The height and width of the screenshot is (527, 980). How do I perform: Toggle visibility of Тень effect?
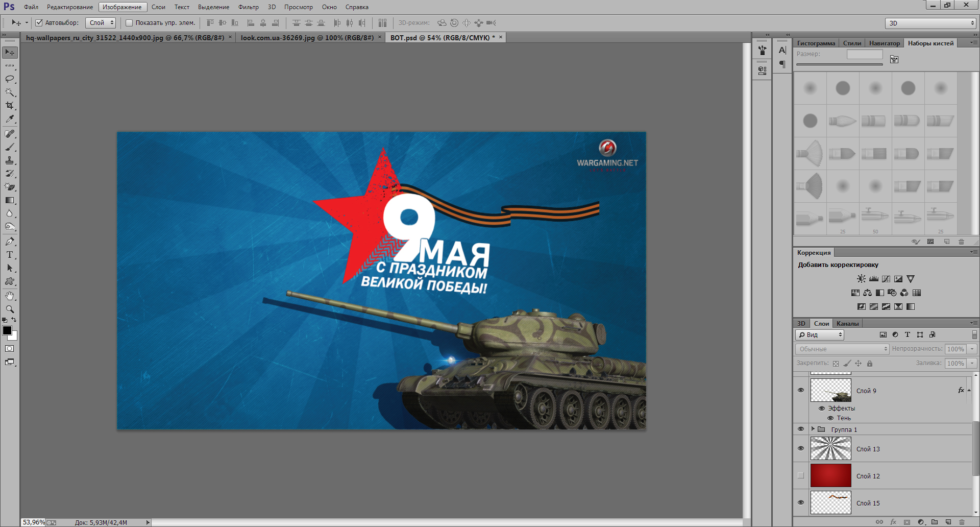coord(830,418)
